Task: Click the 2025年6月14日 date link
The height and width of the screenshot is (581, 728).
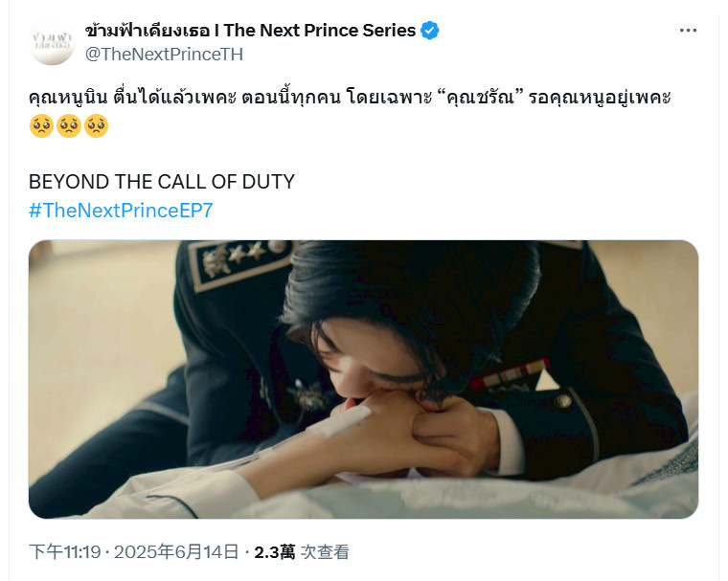Action: point(176,551)
